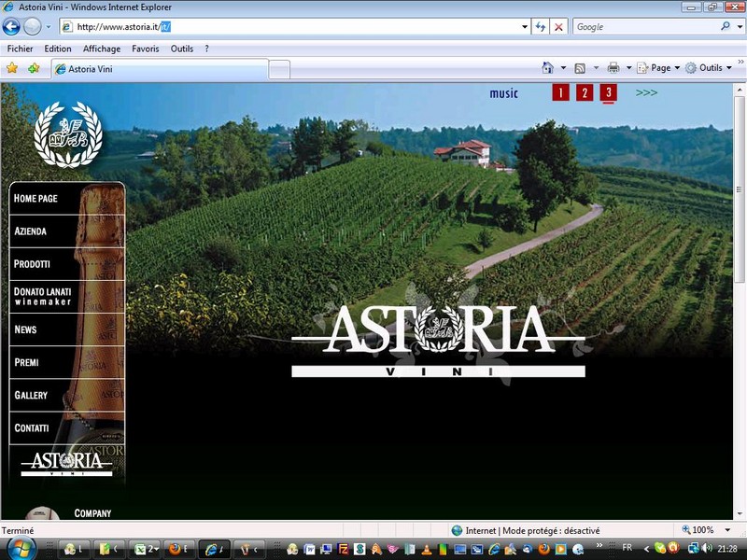Screen dimensions: 747x560
Task: Switch to background image 1
Action: point(561,92)
